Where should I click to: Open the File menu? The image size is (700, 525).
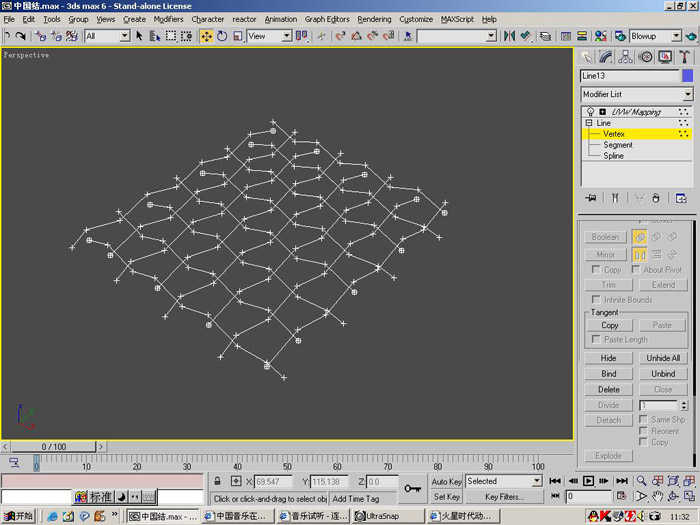click(9, 19)
